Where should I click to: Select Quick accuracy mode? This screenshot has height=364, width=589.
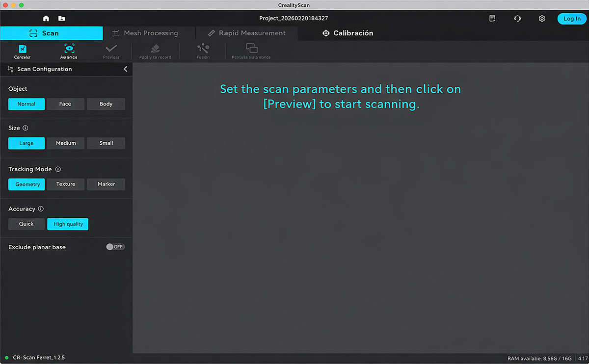click(x=26, y=224)
